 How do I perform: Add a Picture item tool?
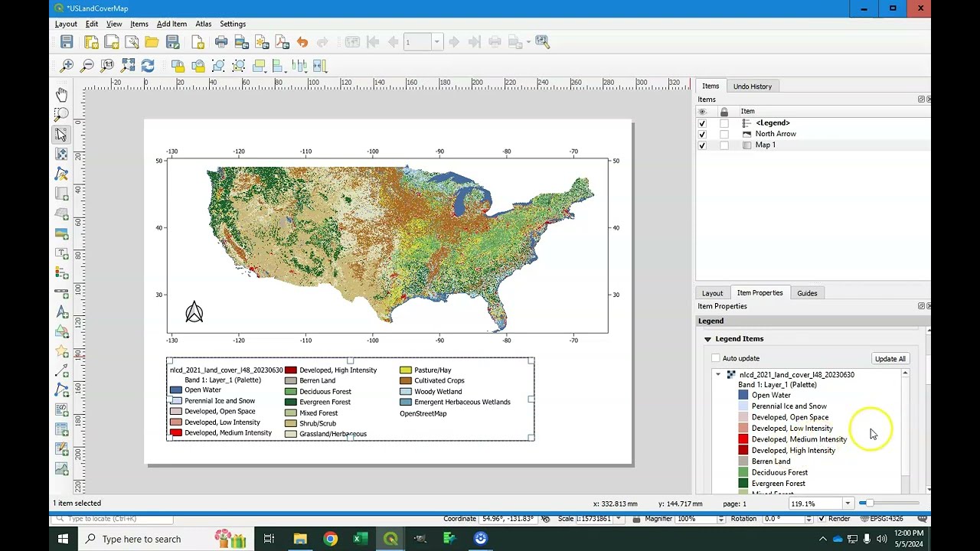coord(61,233)
